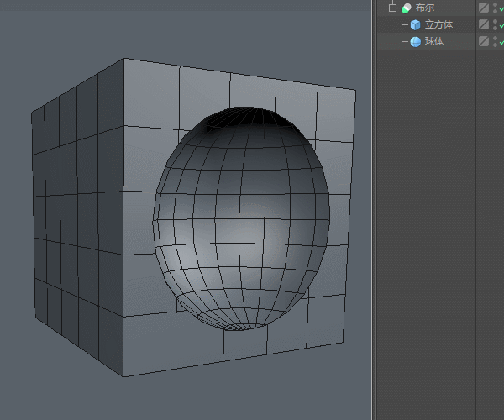
Task: Click the layer swatch for 球体
Action: tap(484, 41)
